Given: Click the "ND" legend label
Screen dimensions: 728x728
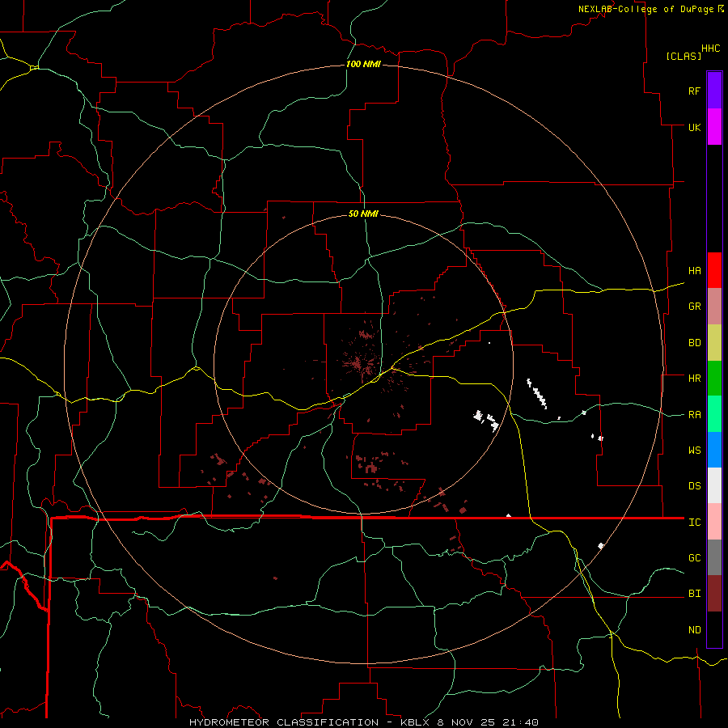Looking at the screenshot, I should (x=695, y=630).
